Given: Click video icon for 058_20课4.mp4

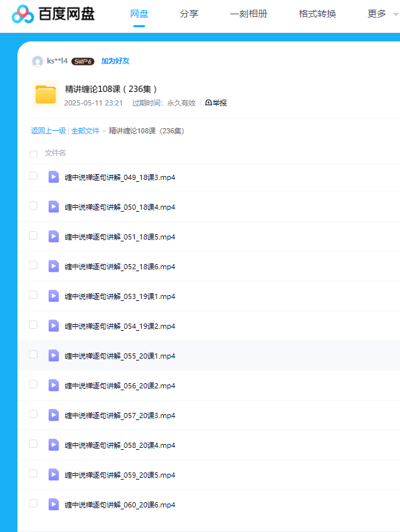Looking at the screenshot, I should (54, 445).
